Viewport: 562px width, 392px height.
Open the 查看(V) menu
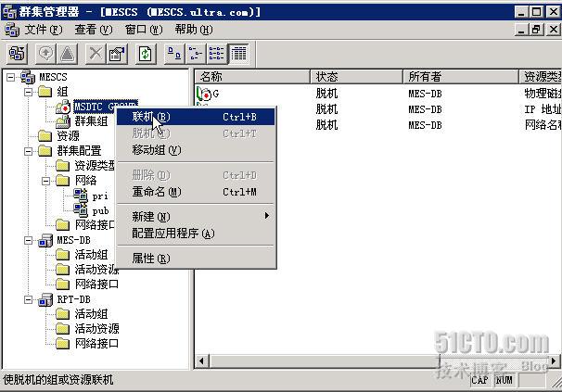pos(93,30)
